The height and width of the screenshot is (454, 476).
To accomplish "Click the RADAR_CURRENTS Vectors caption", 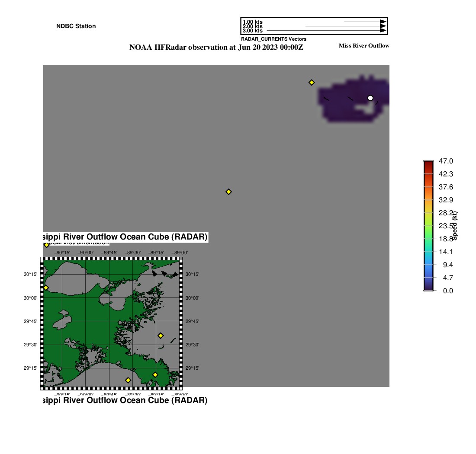I will pyautogui.click(x=273, y=39).
